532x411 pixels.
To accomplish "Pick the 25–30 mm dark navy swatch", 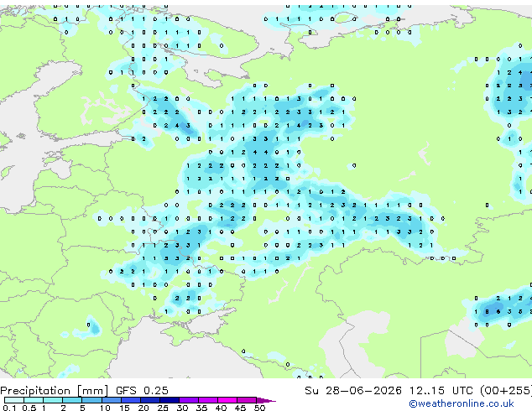I will pos(170,400).
